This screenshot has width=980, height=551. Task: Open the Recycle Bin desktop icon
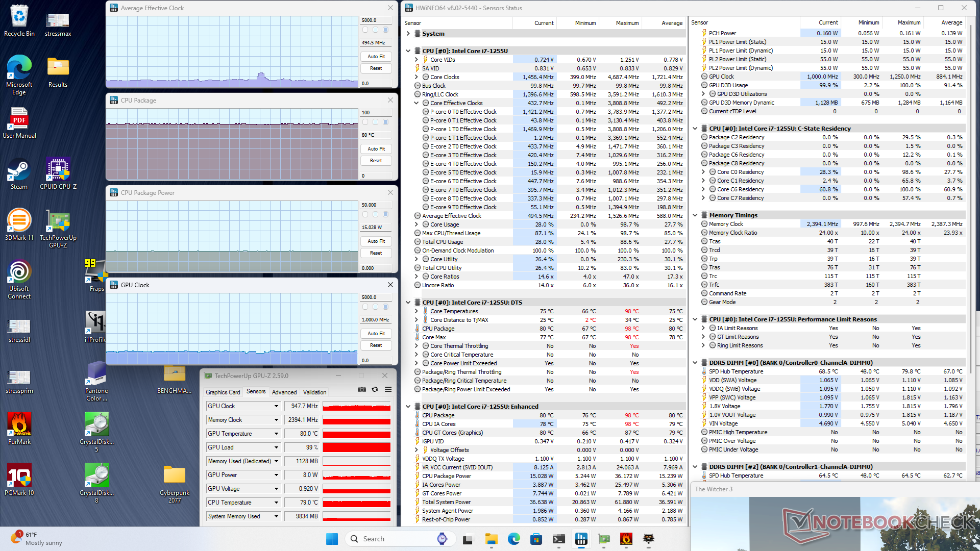(19, 21)
